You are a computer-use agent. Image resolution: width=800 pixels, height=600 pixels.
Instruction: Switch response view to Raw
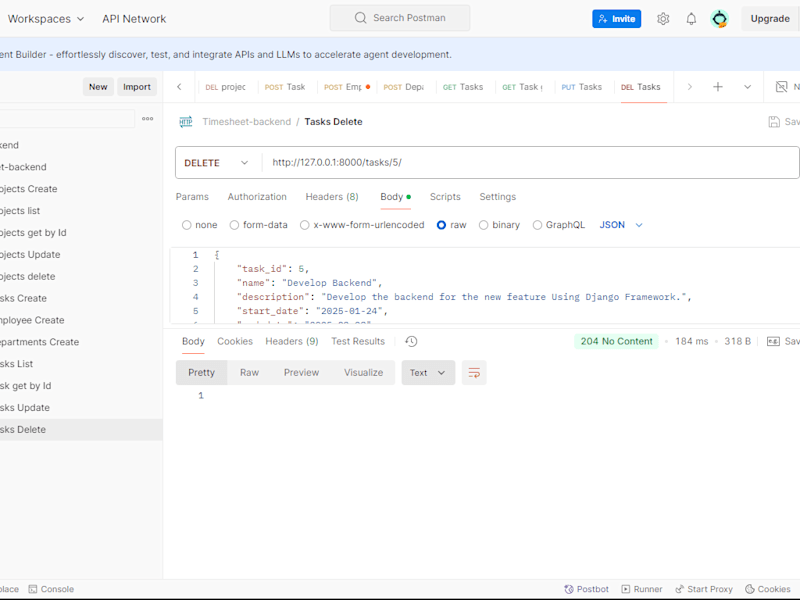[249, 372]
